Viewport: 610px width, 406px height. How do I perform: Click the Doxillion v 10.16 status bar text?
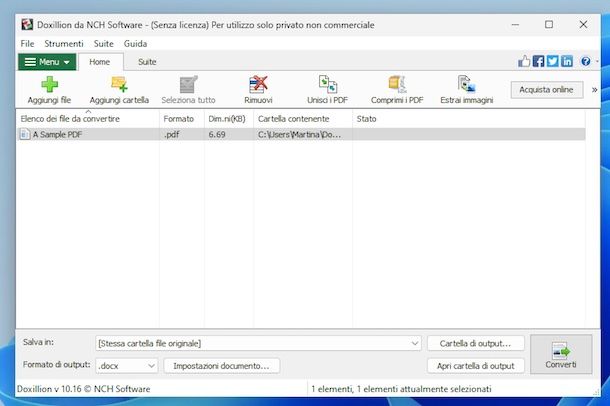click(x=83, y=389)
